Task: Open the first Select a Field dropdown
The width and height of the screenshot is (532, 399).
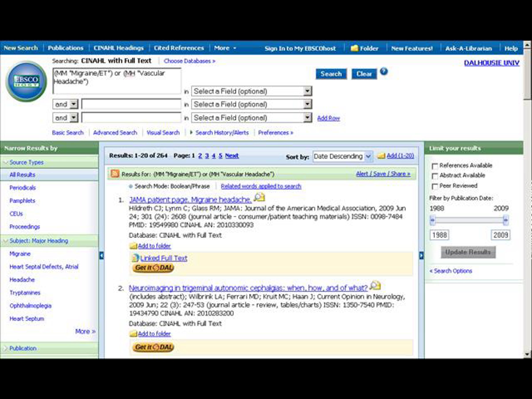Action: tap(252, 91)
